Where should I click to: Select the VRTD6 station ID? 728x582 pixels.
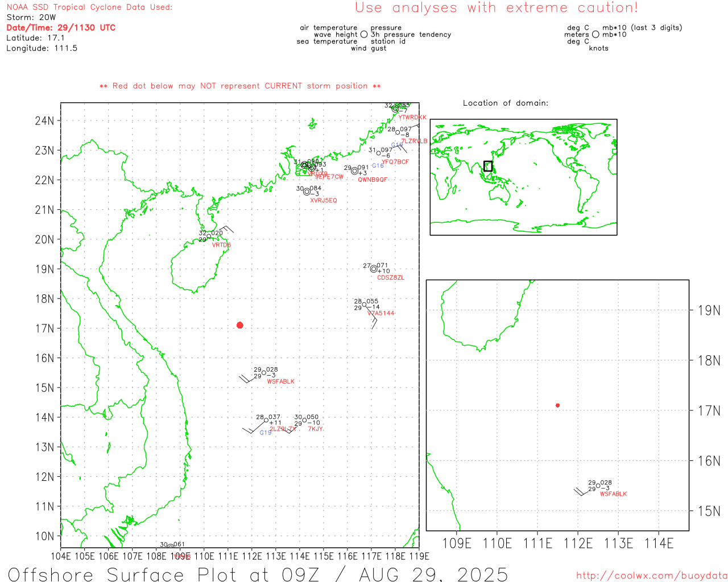[222, 245]
